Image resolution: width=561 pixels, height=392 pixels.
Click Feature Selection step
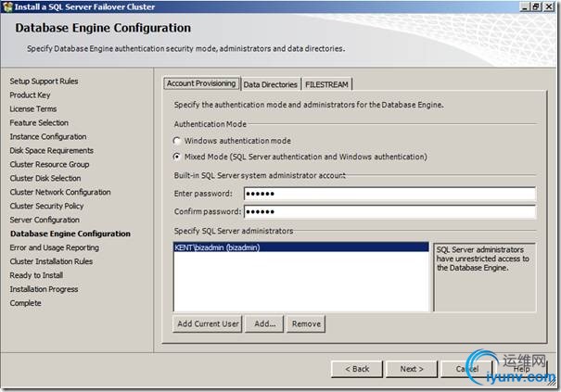point(39,122)
